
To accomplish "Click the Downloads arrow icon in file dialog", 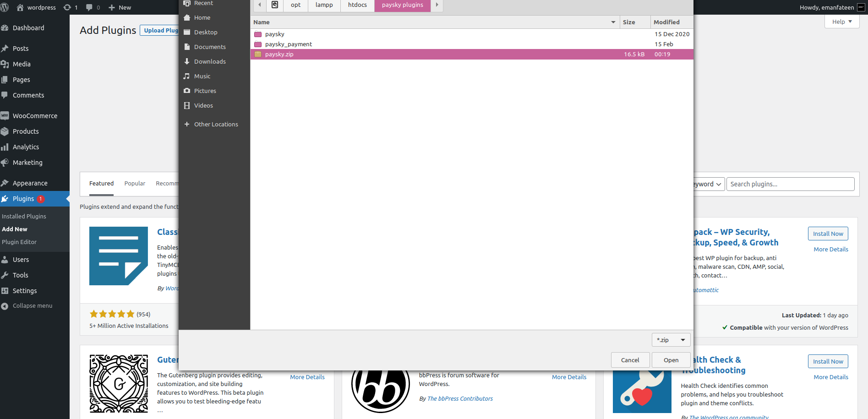I will pos(187,61).
